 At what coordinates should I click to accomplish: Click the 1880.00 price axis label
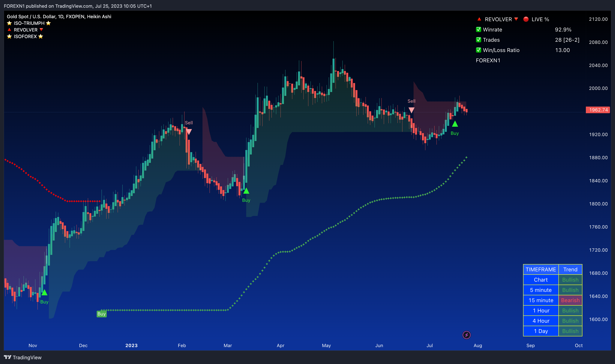pos(598,157)
